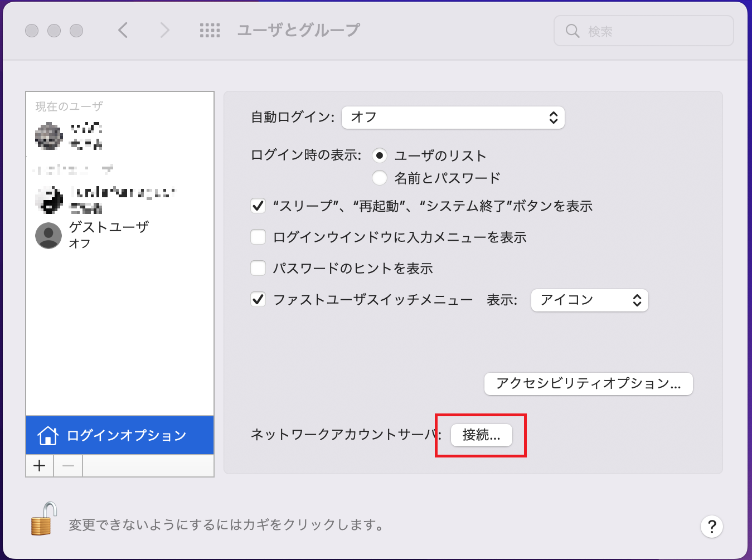This screenshot has width=752, height=560.
Task: Go back with the left chevron
Action: (123, 30)
